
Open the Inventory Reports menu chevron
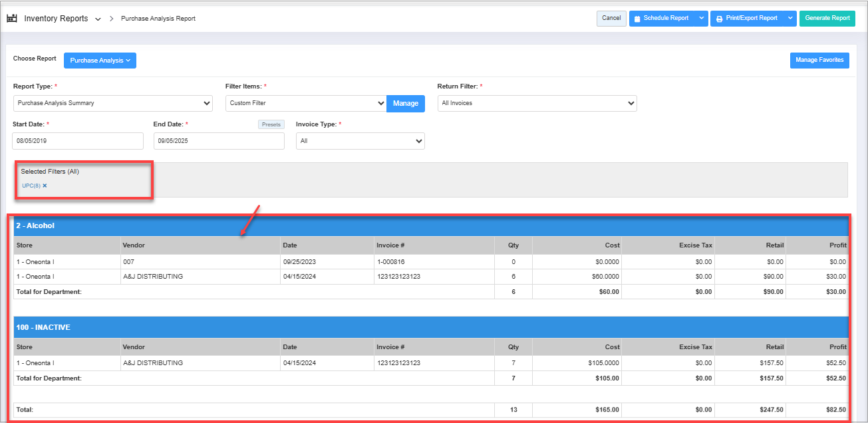(x=98, y=19)
